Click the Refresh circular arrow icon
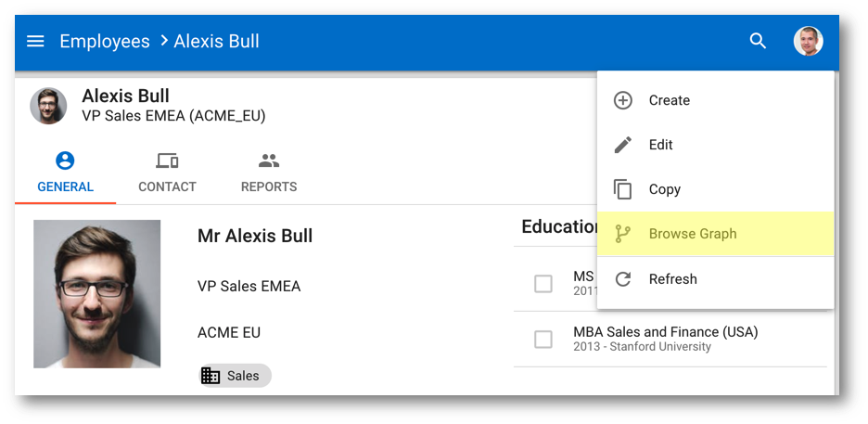The width and height of the screenshot is (868, 424). coord(623,279)
